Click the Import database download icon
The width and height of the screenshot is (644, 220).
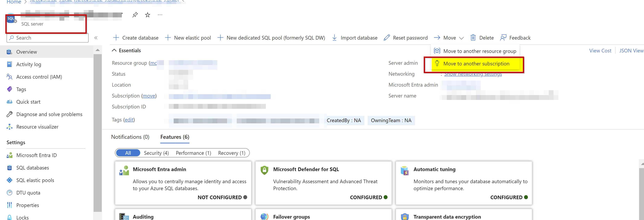[x=334, y=38]
